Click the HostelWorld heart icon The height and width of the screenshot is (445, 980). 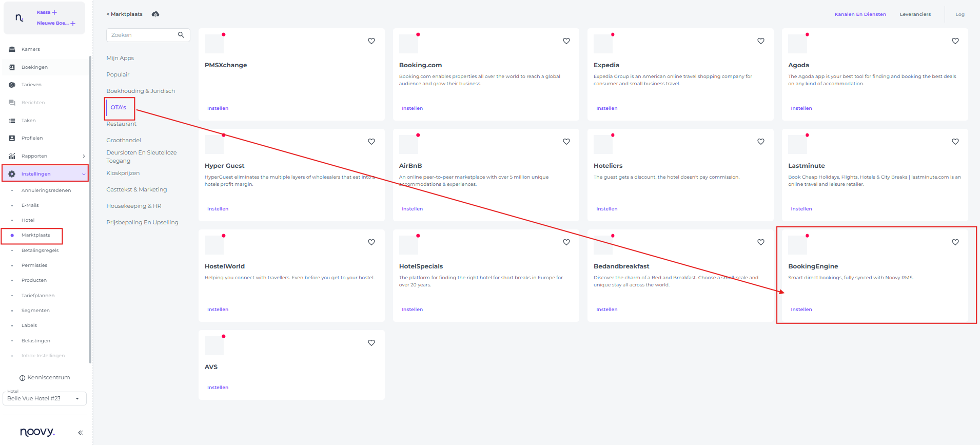tap(371, 242)
